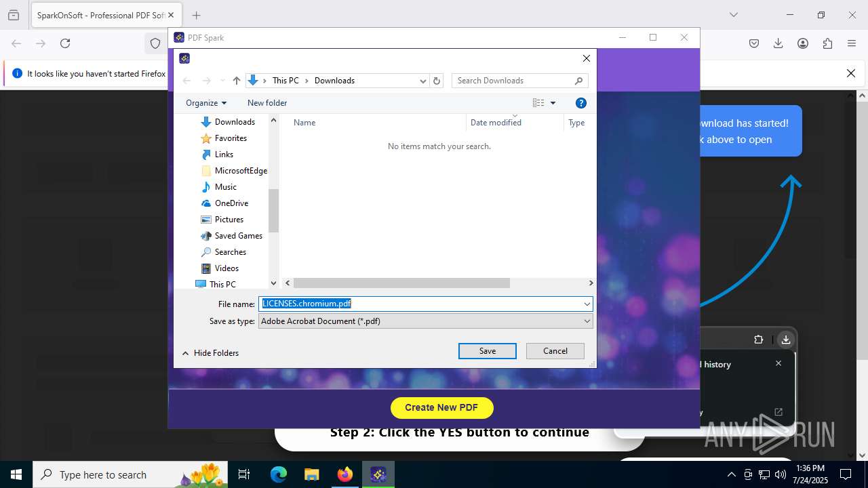
Task: Click Firefox tracking protection shield icon
Action: tap(155, 43)
